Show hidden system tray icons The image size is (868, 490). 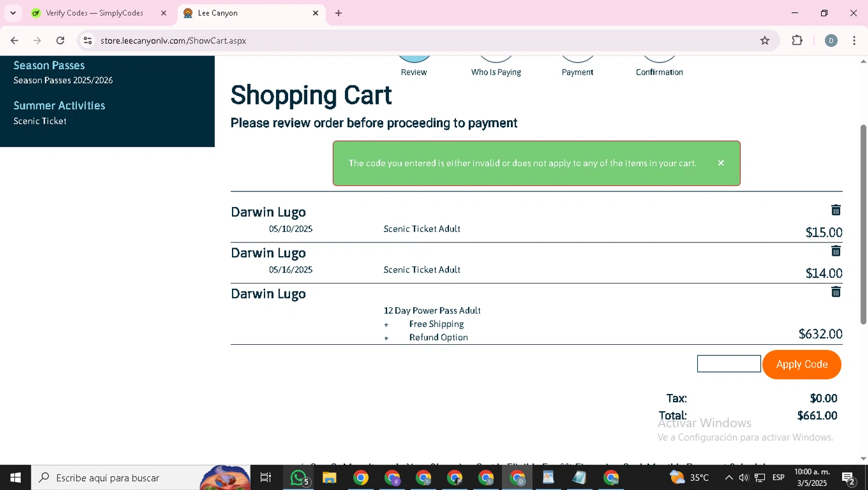[x=729, y=478]
